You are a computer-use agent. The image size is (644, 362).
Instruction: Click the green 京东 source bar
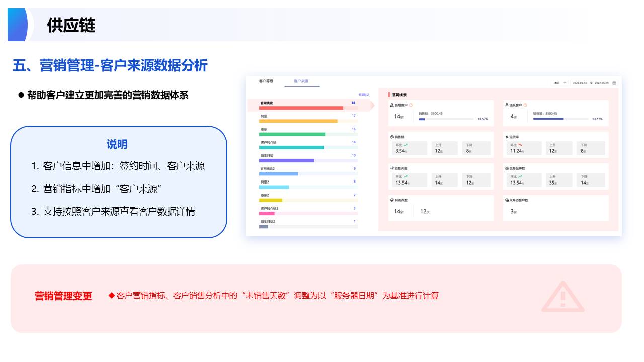click(x=292, y=134)
